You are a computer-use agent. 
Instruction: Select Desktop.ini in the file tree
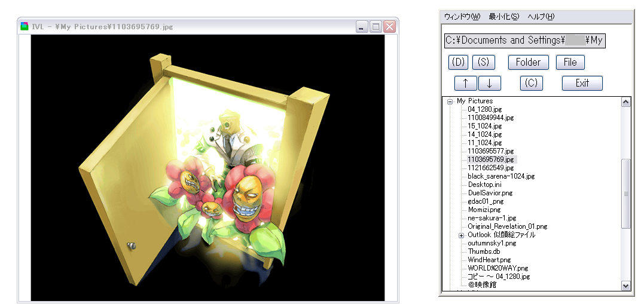coord(484,185)
